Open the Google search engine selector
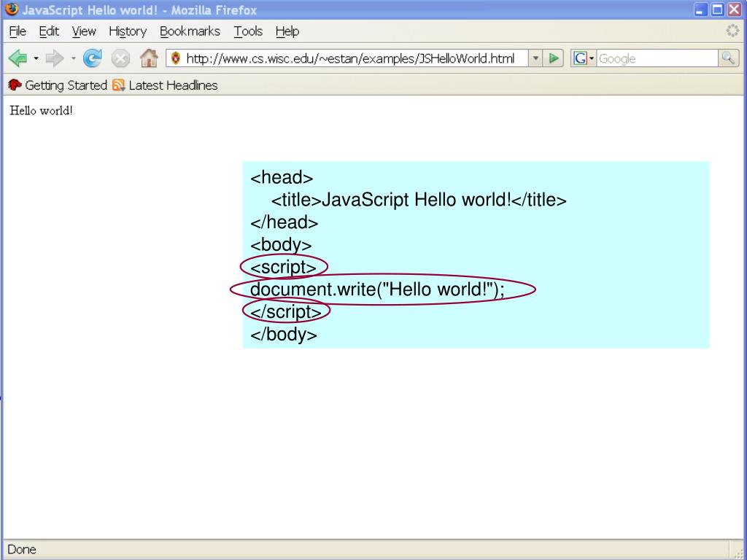The height and width of the screenshot is (560, 747). [x=584, y=58]
